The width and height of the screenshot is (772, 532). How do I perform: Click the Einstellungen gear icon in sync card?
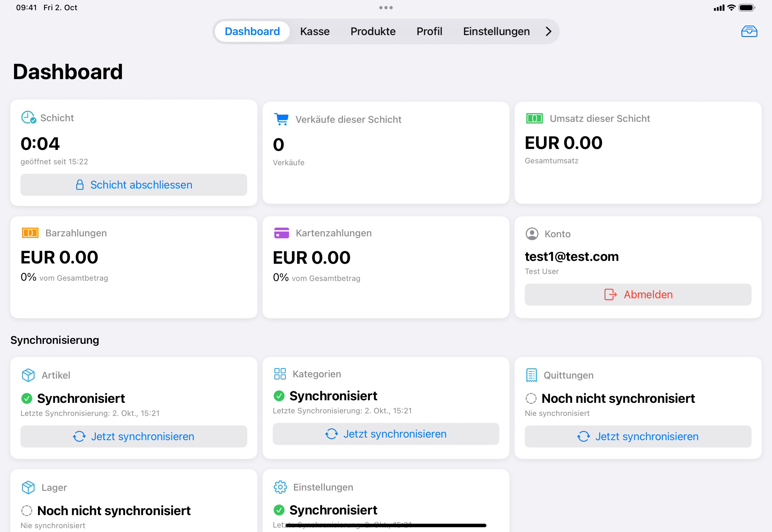pos(280,487)
